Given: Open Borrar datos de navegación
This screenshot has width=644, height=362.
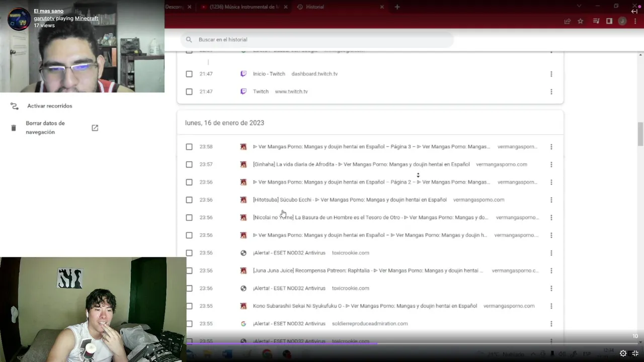Looking at the screenshot, I should [x=45, y=128].
